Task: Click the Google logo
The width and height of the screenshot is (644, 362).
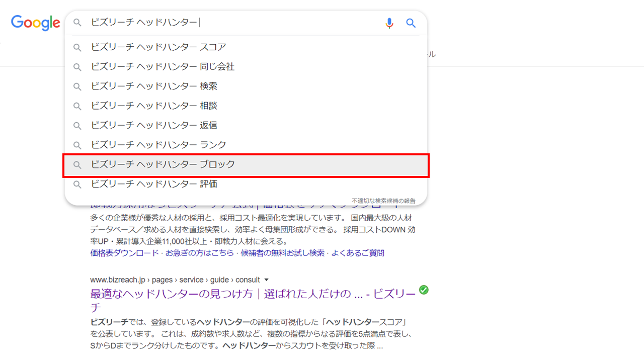Action: coord(36,23)
